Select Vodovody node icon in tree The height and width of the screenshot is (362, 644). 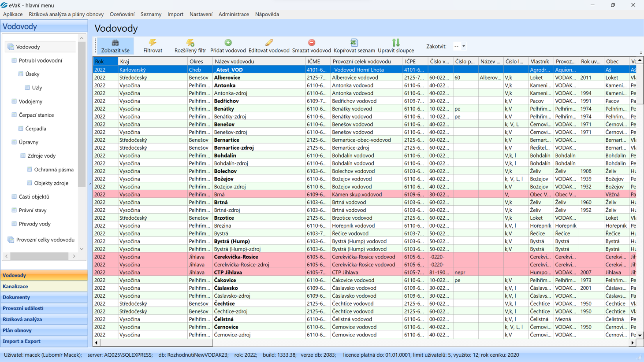[11, 47]
